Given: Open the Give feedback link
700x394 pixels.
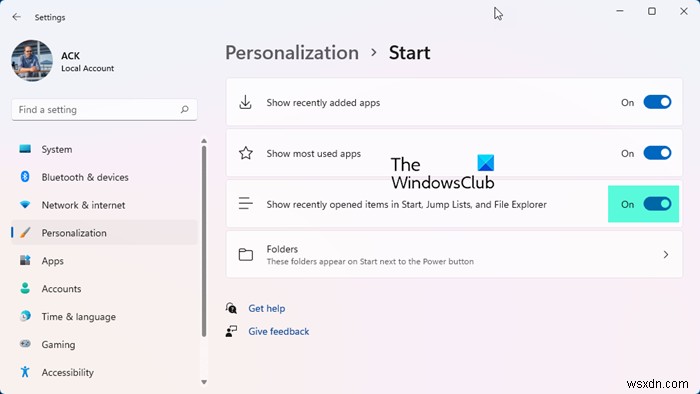Looking at the screenshot, I should (279, 332).
